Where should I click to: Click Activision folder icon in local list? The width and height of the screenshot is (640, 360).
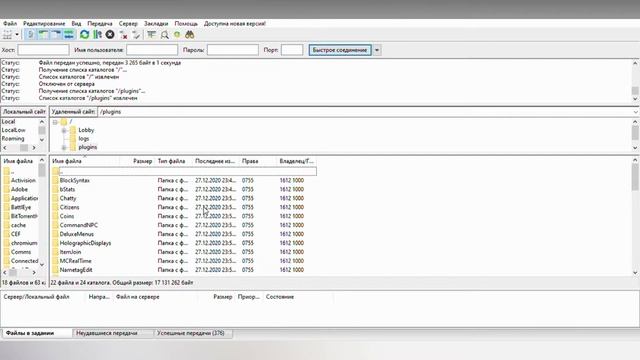tap(7, 180)
